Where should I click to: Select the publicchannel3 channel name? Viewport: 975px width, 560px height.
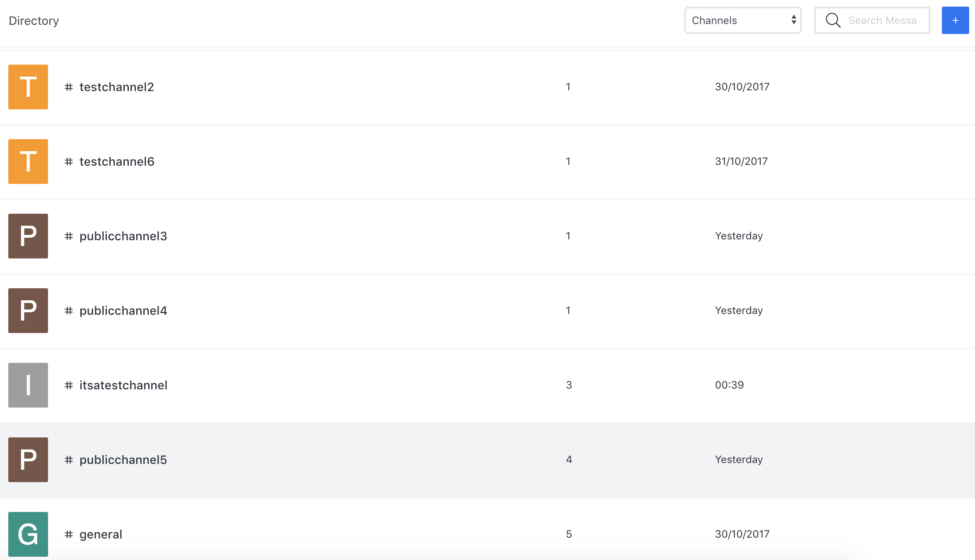click(x=123, y=236)
